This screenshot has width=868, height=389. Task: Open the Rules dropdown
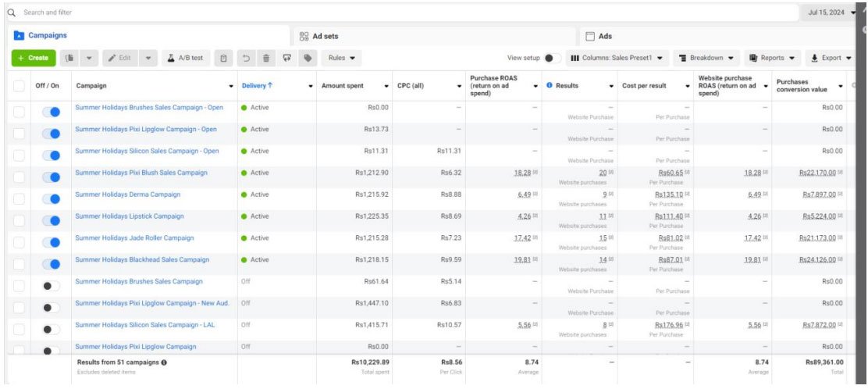click(341, 58)
